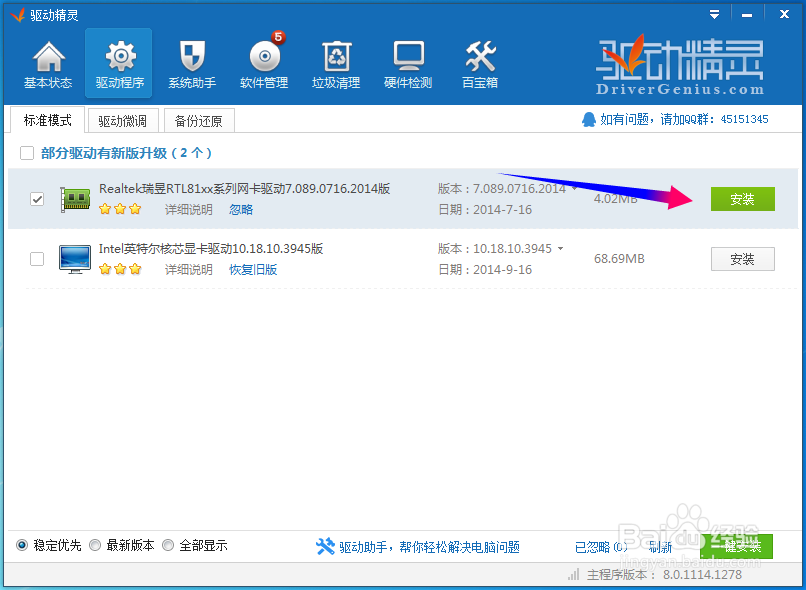Check the Intel display driver checkbox
Screen dimensions: 806x590
[x=37, y=259]
